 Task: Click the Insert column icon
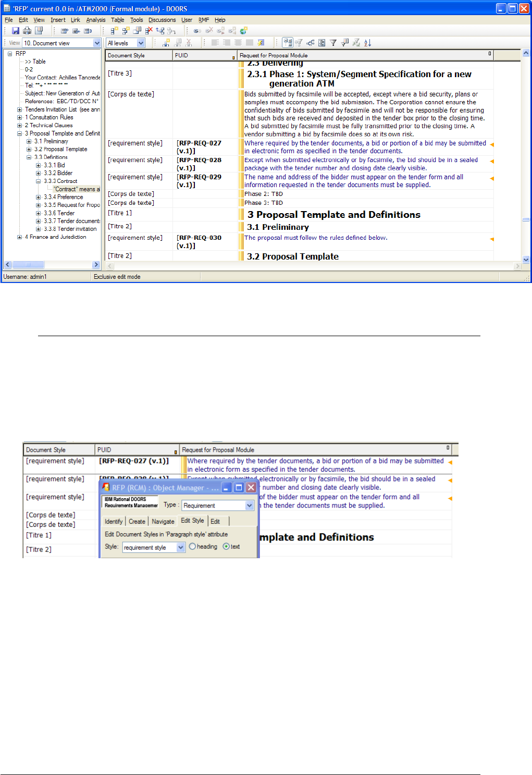click(x=166, y=43)
